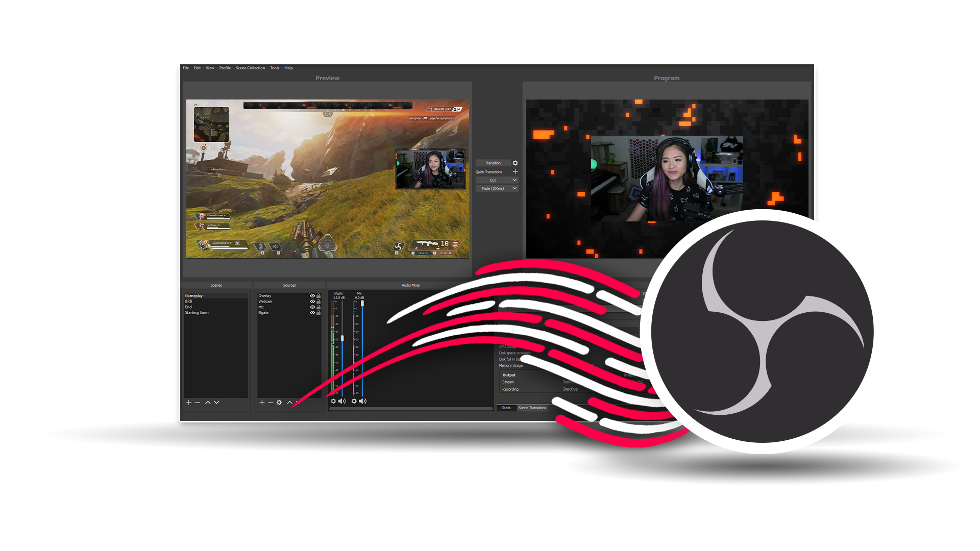Screen dimensions: 980x551
Task: Click the webcam feed in the Program pane
Action: click(x=667, y=179)
